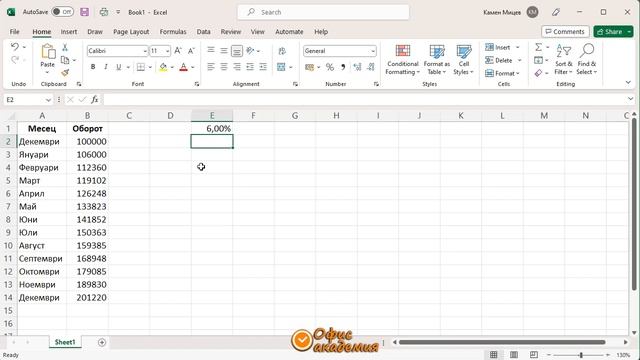Click the Borders icon
The image size is (640, 360).
coord(141,67)
